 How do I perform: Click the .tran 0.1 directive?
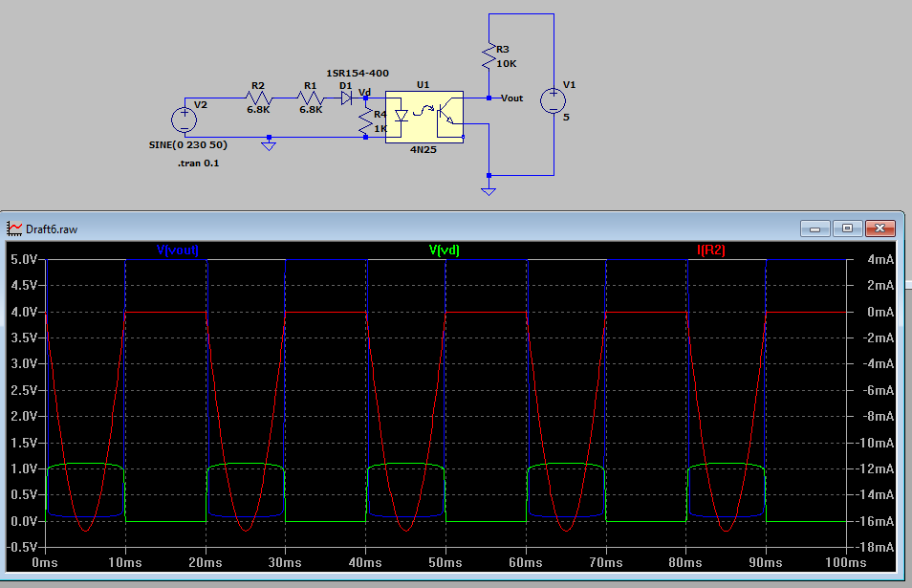(198, 163)
